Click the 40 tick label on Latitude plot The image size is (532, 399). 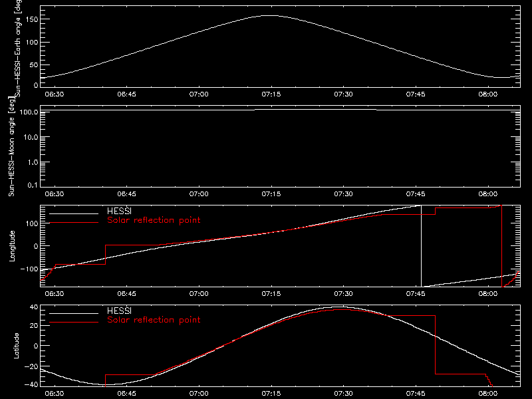pyautogui.click(x=35, y=307)
